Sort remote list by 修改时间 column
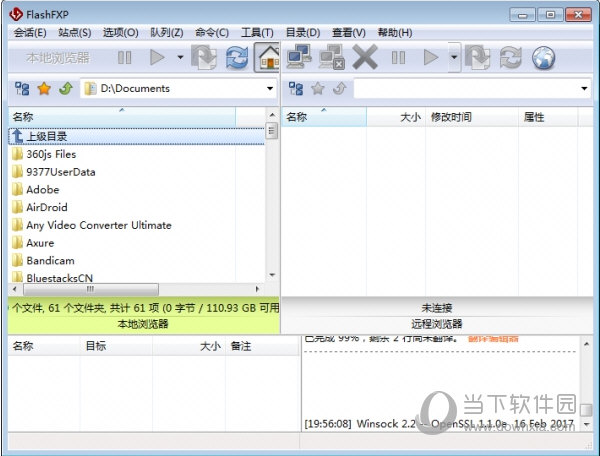This screenshot has width=600, height=456. tap(472, 117)
